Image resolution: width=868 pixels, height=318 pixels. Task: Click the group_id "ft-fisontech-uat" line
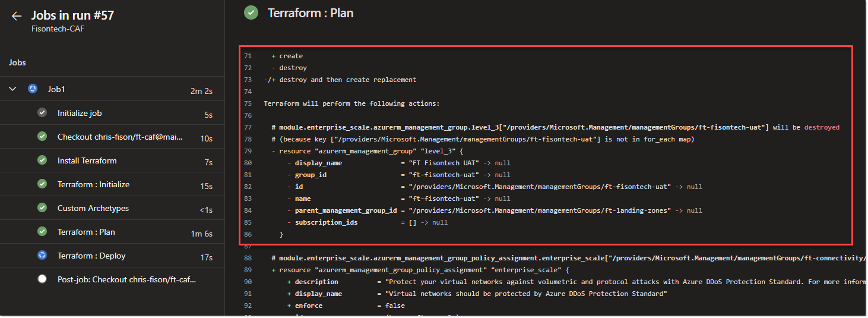pos(398,175)
